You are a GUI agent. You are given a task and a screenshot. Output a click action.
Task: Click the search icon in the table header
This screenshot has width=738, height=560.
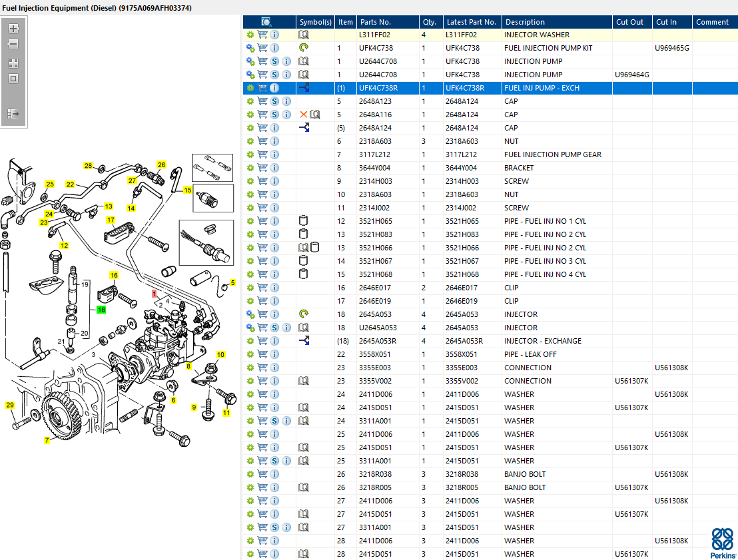(x=266, y=22)
